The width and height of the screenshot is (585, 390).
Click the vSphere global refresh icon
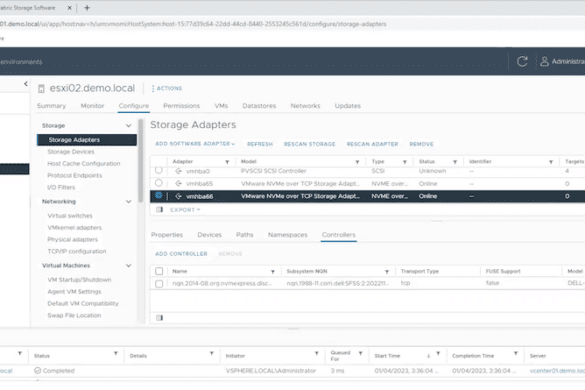tap(522, 61)
